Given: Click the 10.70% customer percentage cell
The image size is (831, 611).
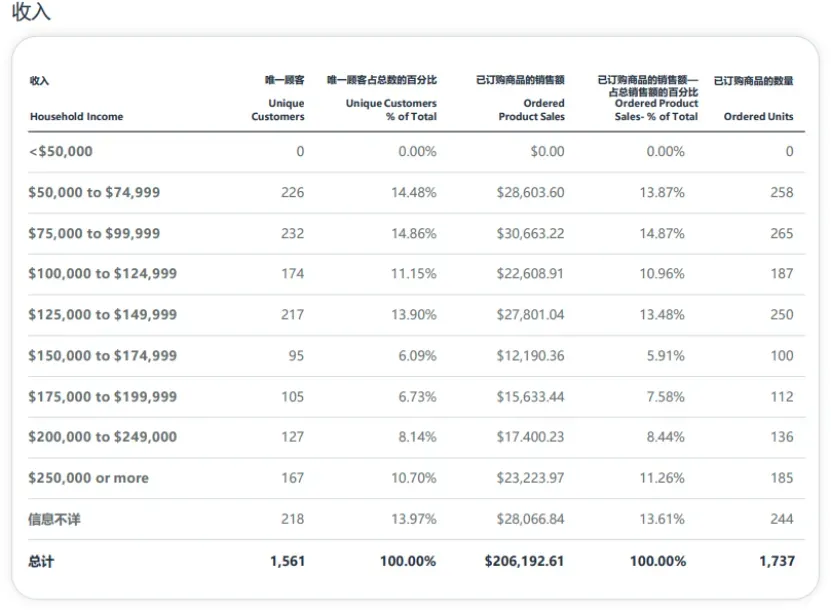Looking at the screenshot, I should click(414, 478).
